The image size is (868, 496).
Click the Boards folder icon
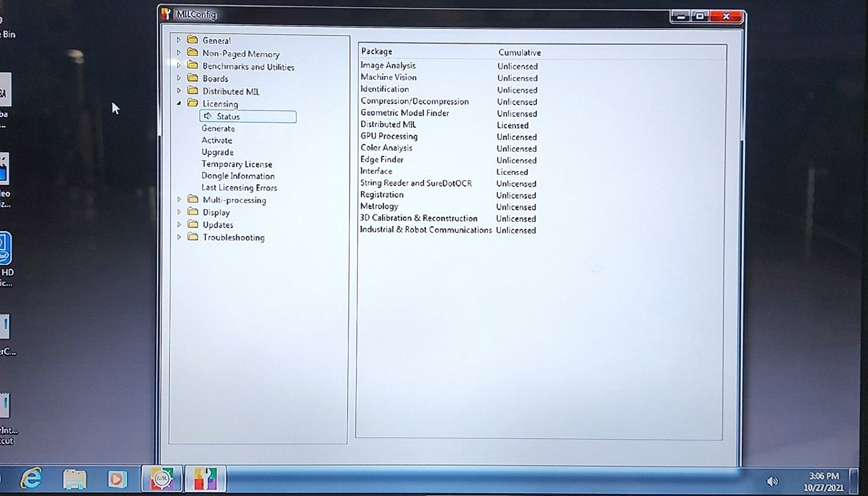pos(193,78)
